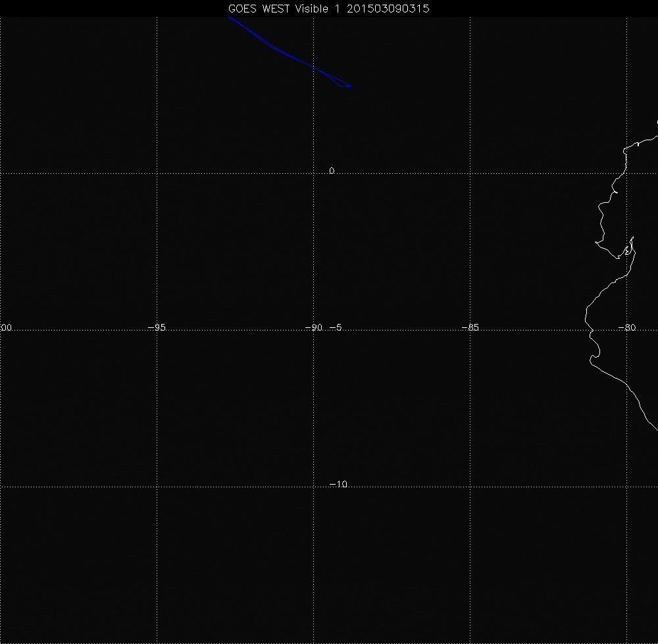This screenshot has height=644, width=658.
Task: Click the partially cut-off 00 label at left edge
Action: [7, 327]
